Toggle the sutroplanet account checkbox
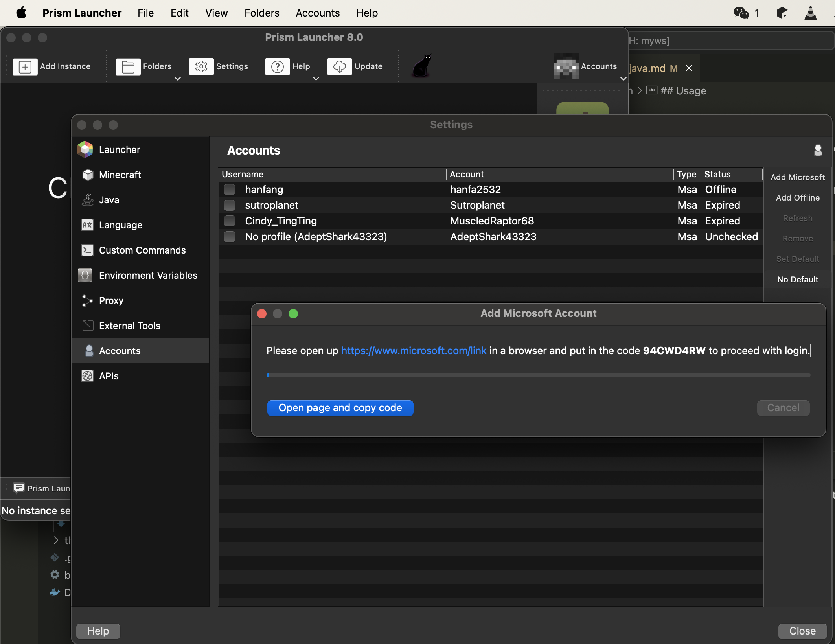The image size is (835, 644). click(230, 205)
